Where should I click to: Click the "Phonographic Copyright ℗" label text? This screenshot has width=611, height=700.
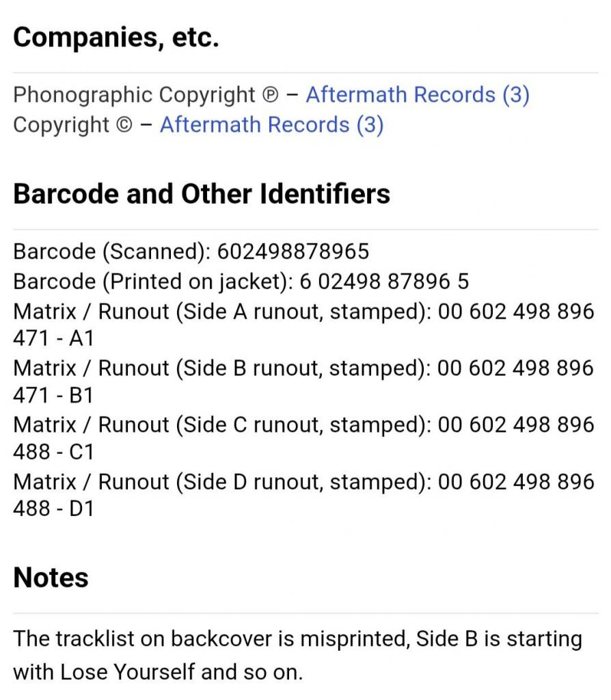(146, 95)
